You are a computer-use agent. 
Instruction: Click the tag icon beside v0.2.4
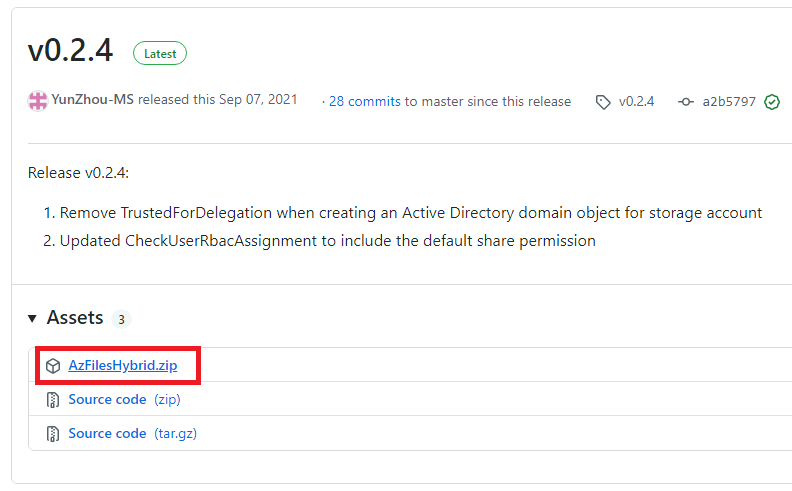click(603, 102)
